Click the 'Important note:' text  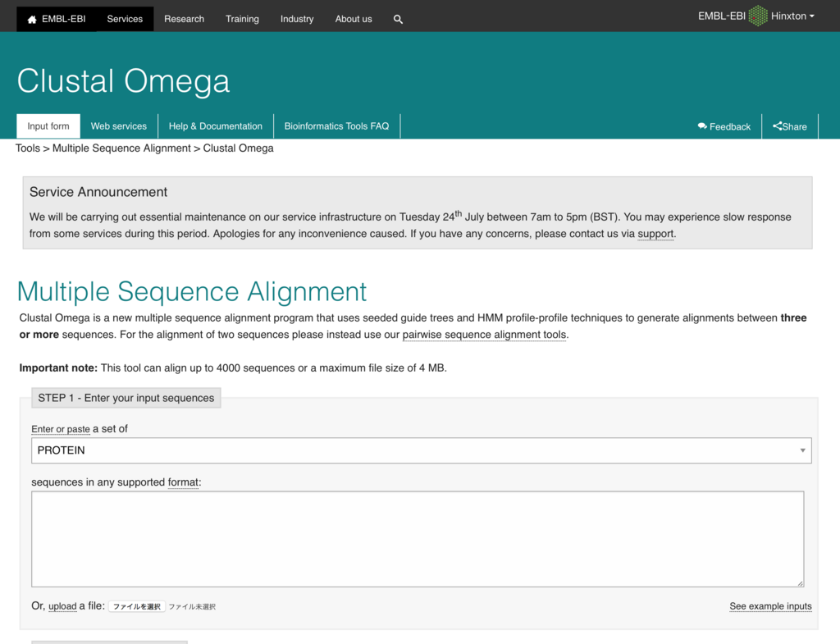tap(58, 368)
